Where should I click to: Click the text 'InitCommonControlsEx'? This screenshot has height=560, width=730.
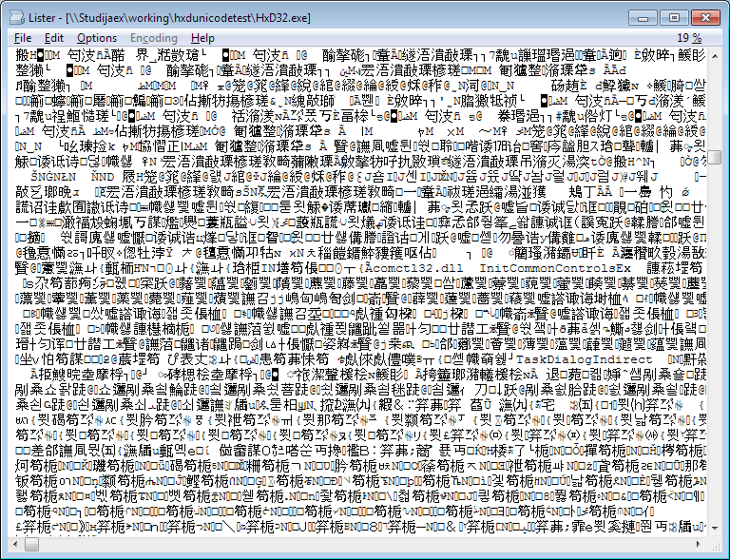555,268
